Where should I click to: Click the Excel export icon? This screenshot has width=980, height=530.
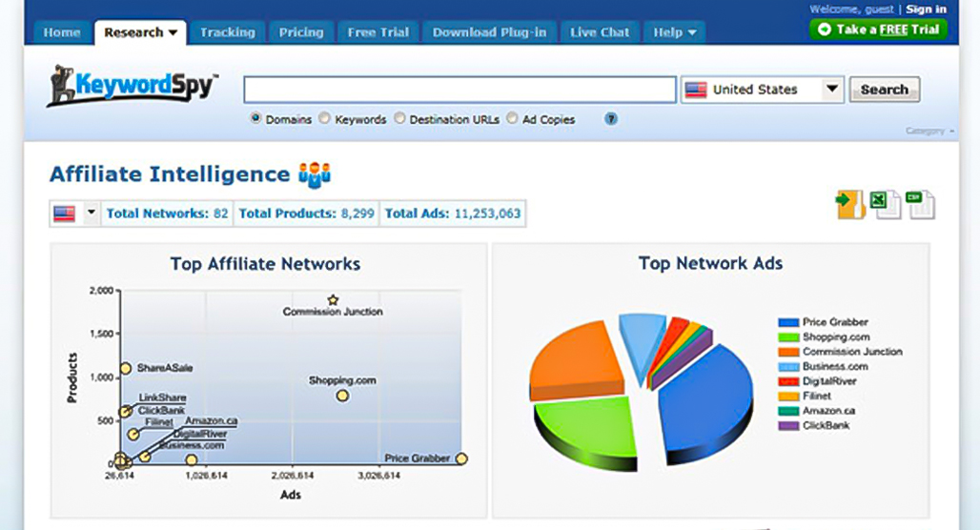coord(887,204)
